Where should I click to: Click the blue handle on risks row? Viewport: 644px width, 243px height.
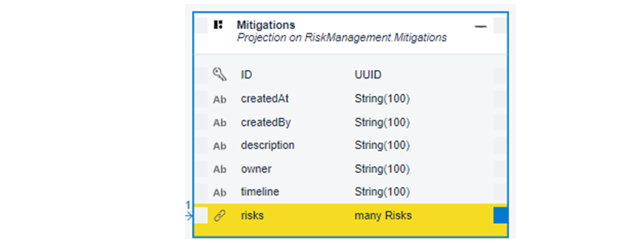click(x=500, y=215)
